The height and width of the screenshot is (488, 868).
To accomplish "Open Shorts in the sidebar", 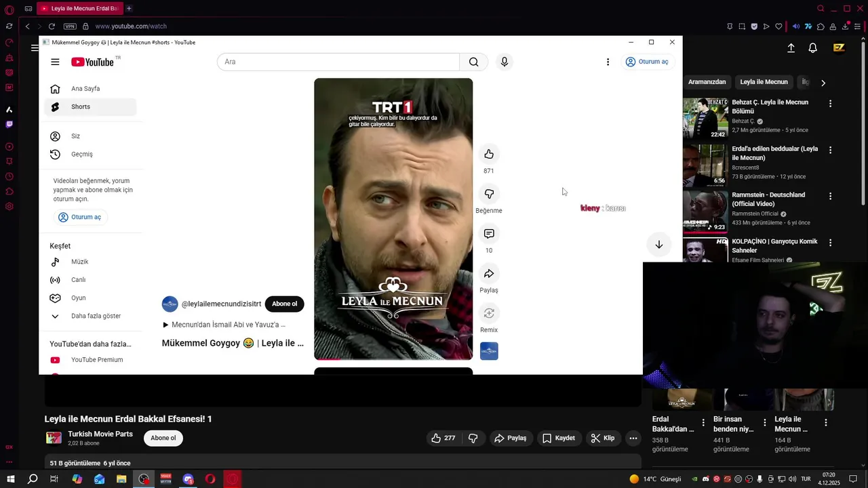I will point(90,106).
